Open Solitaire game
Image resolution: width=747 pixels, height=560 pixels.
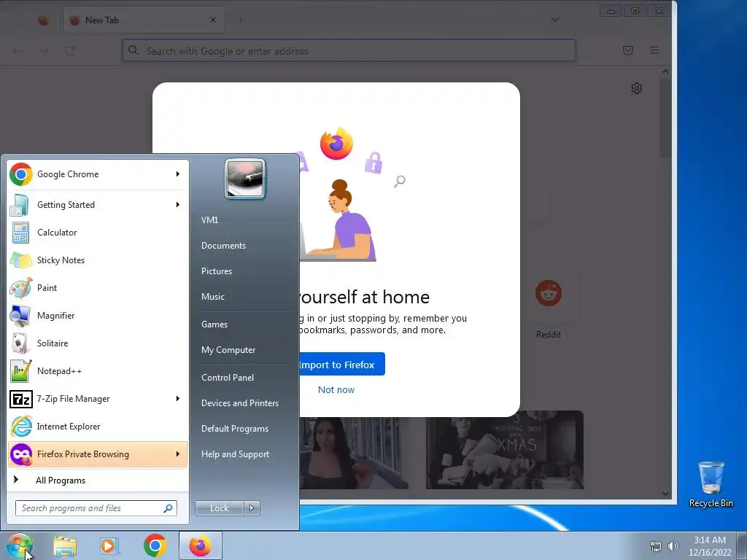(x=98, y=343)
